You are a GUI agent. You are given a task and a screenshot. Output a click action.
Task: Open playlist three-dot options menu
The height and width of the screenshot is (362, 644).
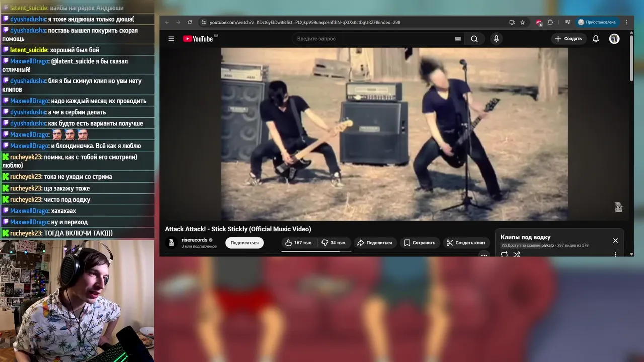point(615,254)
